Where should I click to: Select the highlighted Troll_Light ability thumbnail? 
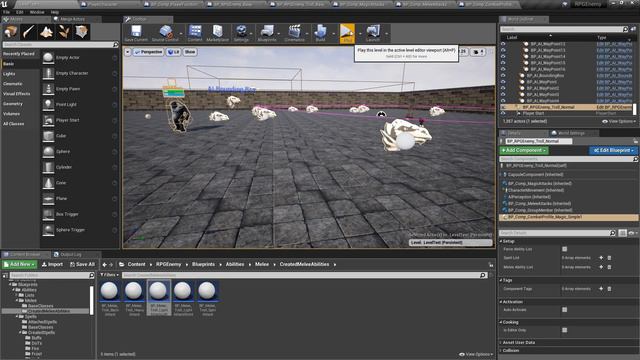pyautogui.click(x=158, y=298)
